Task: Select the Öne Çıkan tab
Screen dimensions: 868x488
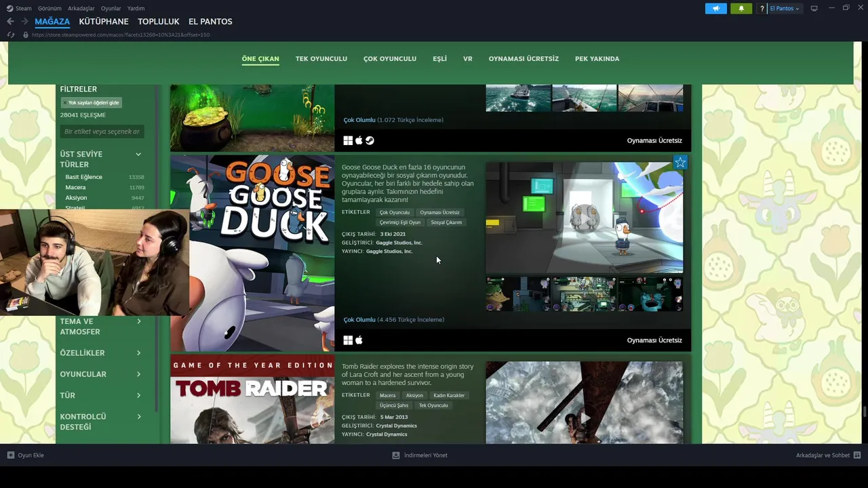Action: 260,59
